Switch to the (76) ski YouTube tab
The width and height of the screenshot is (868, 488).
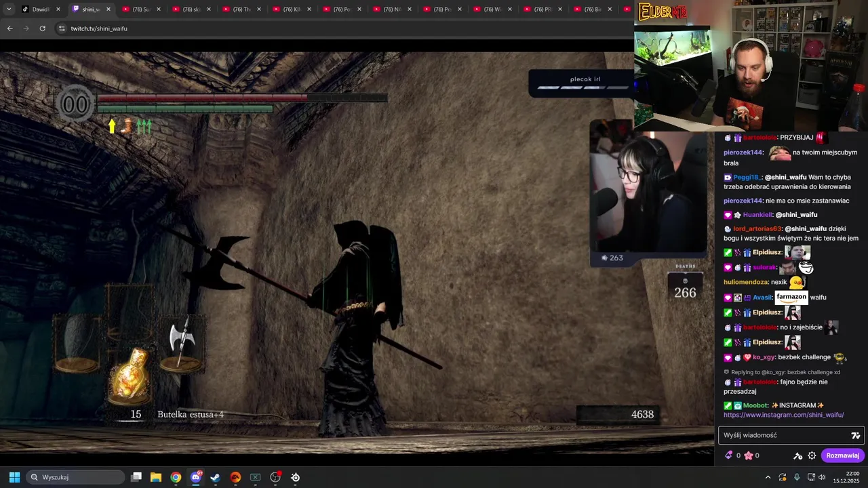click(191, 9)
